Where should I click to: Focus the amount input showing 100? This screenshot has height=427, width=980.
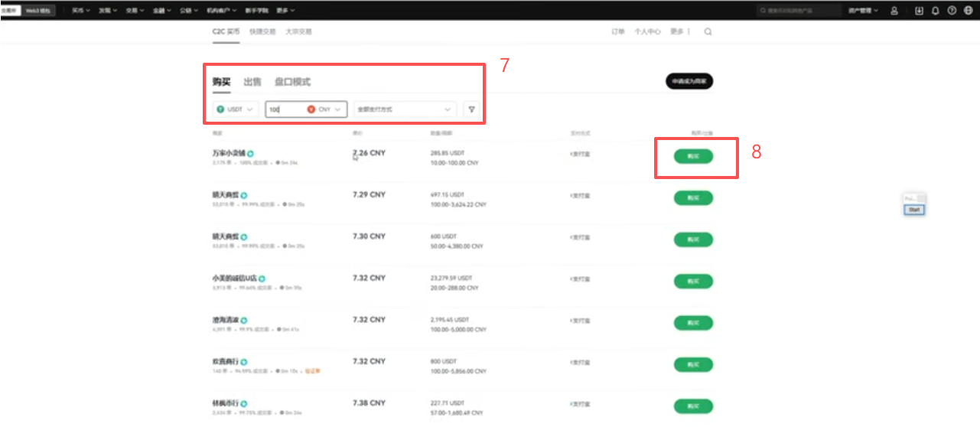point(285,109)
